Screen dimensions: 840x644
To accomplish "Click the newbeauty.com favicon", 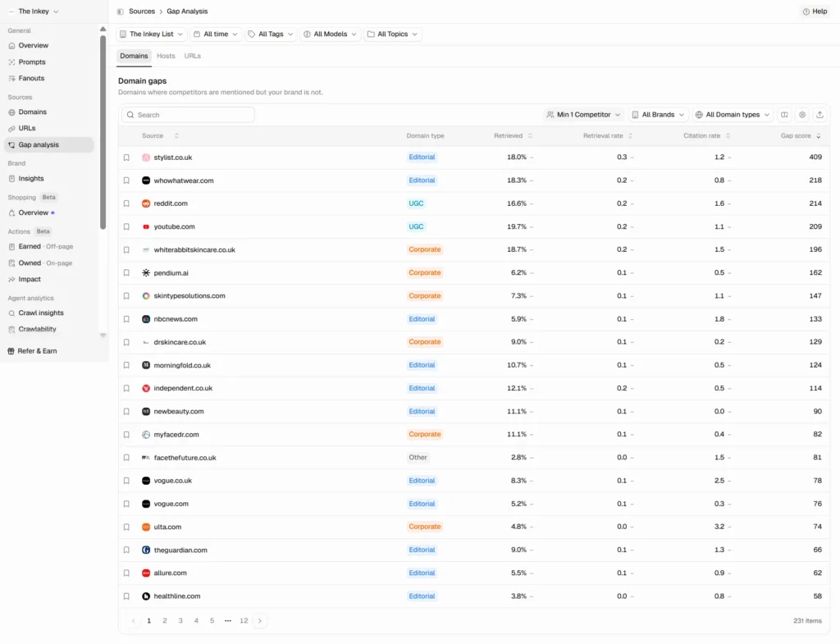I will (x=146, y=412).
